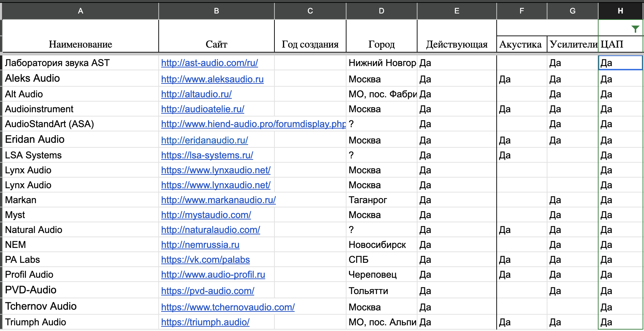Follow the tchernovaudio.com link
The width and height of the screenshot is (644, 331).
[228, 307]
